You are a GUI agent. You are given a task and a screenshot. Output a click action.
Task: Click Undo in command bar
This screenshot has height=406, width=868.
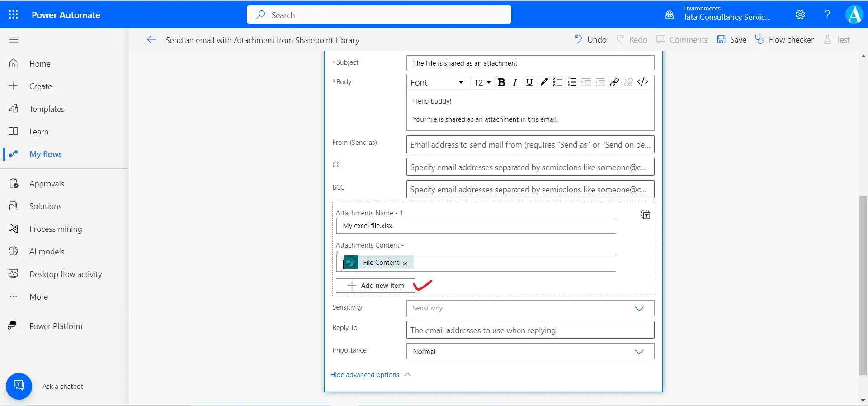point(590,40)
